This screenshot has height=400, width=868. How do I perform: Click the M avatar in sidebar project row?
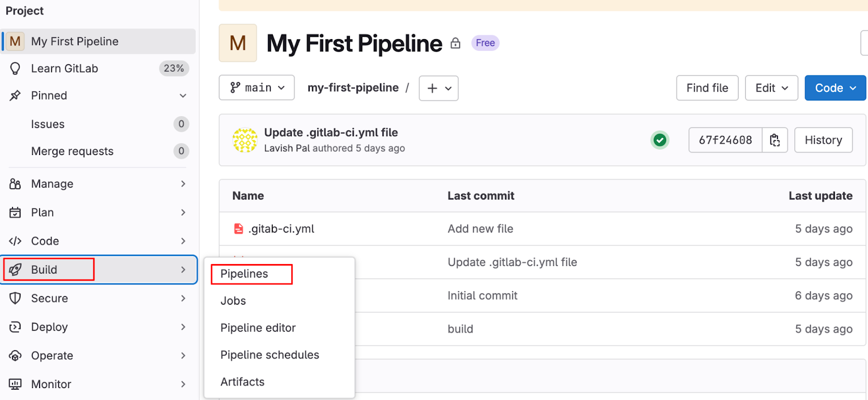click(15, 41)
